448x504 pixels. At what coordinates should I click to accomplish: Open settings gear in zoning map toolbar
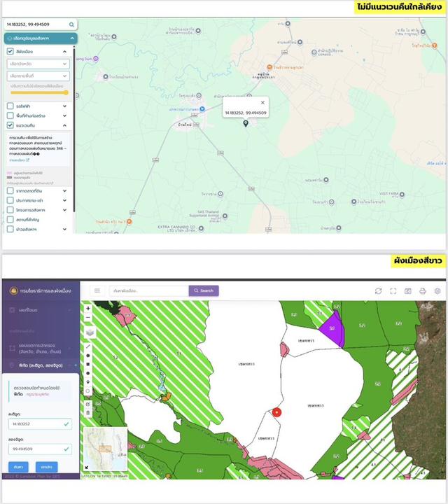pyautogui.click(x=437, y=290)
